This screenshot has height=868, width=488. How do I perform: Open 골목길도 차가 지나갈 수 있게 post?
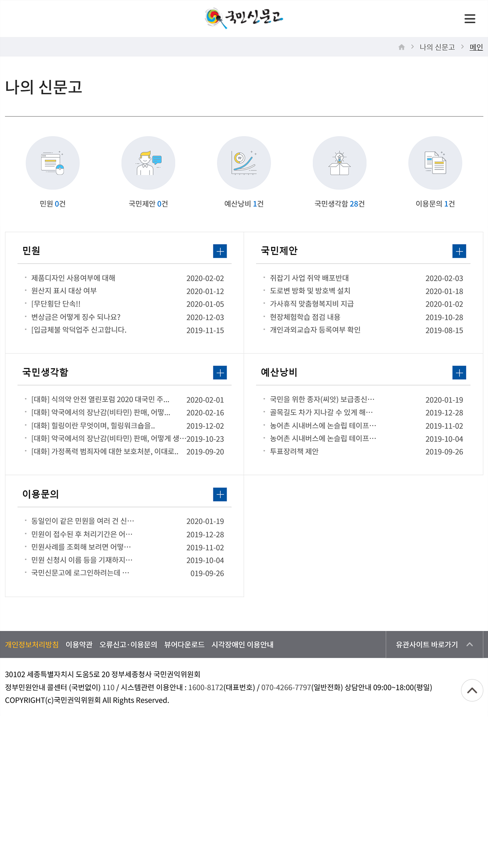click(321, 412)
